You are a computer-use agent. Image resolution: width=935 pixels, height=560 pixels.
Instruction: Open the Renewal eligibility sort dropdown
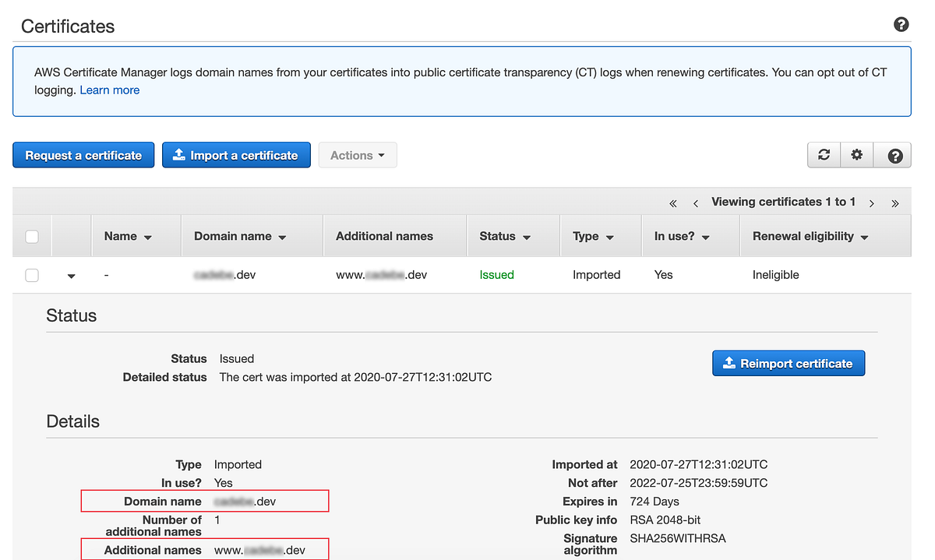pyautogui.click(x=864, y=235)
